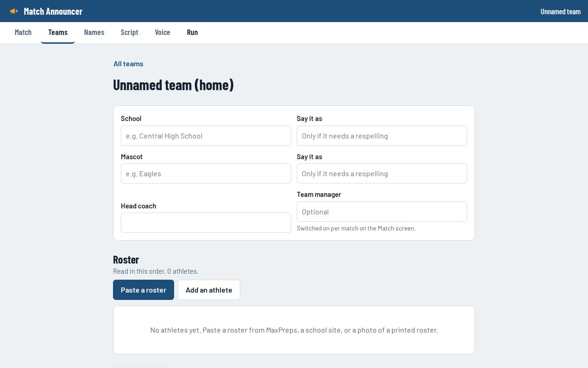Click the 'Switched on per match' hint
This screenshot has width=588, height=368.
[x=356, y=228]
